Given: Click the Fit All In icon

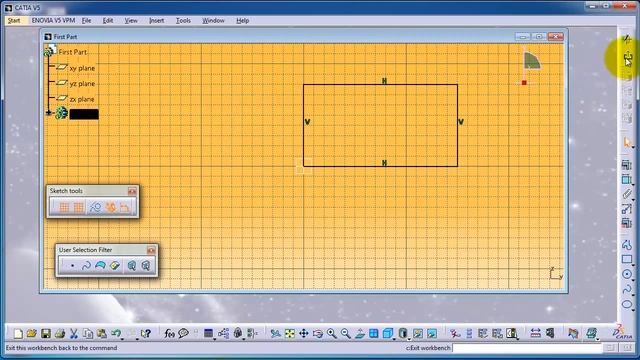Looking at the screenshot, I should (290, 334).
